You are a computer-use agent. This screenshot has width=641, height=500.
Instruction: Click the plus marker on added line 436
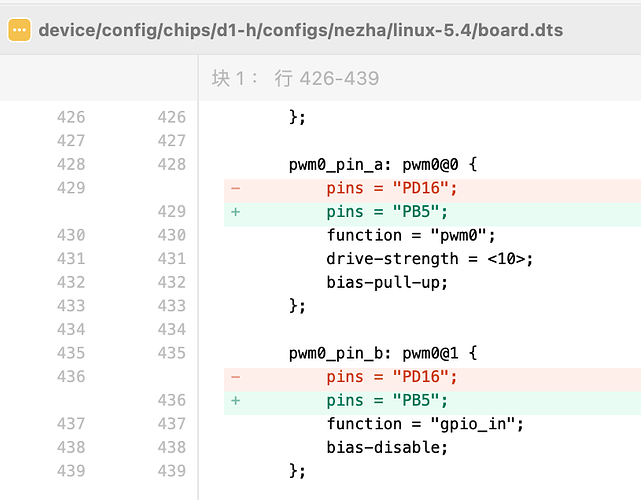235,400
